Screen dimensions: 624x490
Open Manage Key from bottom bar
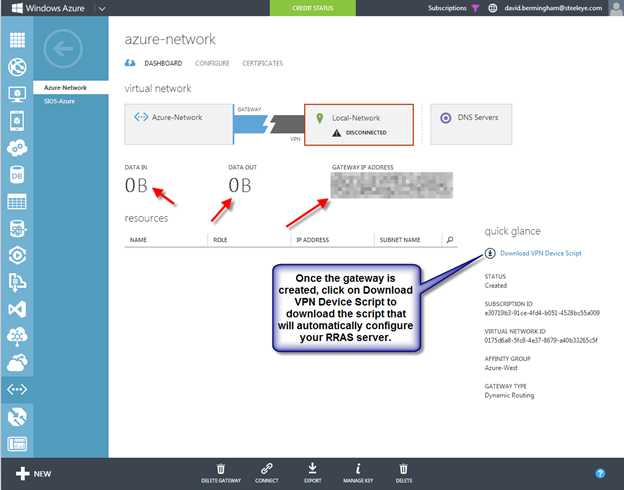pos(358,467)
